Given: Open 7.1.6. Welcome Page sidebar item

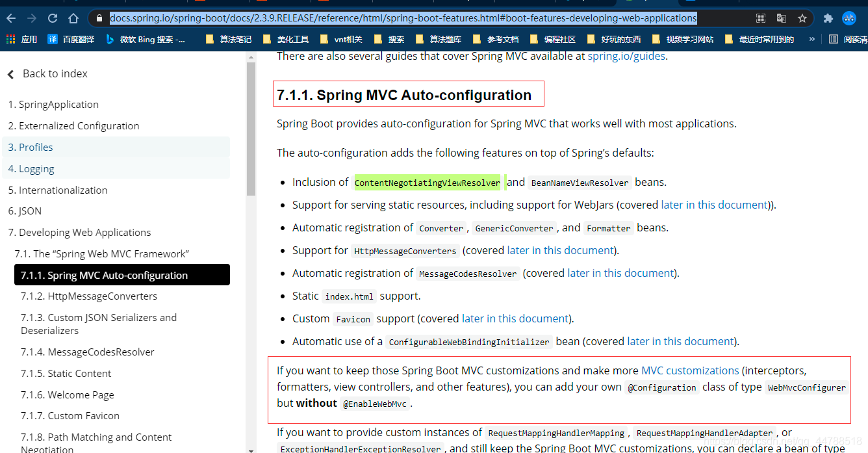Looking at the screenshot, I should (68, 395).
